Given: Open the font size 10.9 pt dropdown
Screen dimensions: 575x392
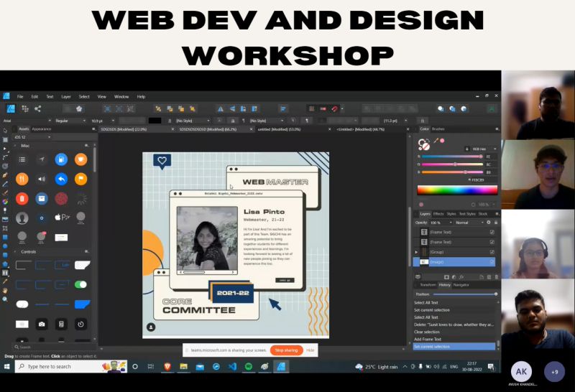Looking at the screenshot, I should click(x=103, y=121).
